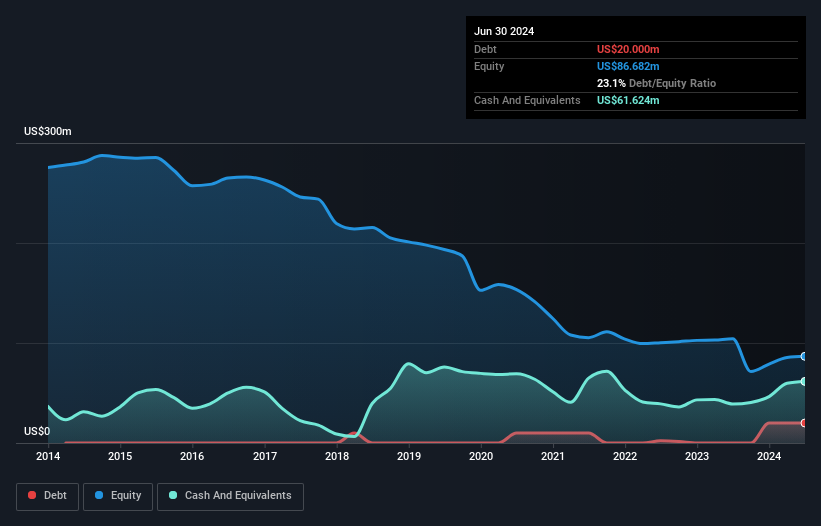
Task: Select the 2019 x-axis label
Action: (409, 457)
